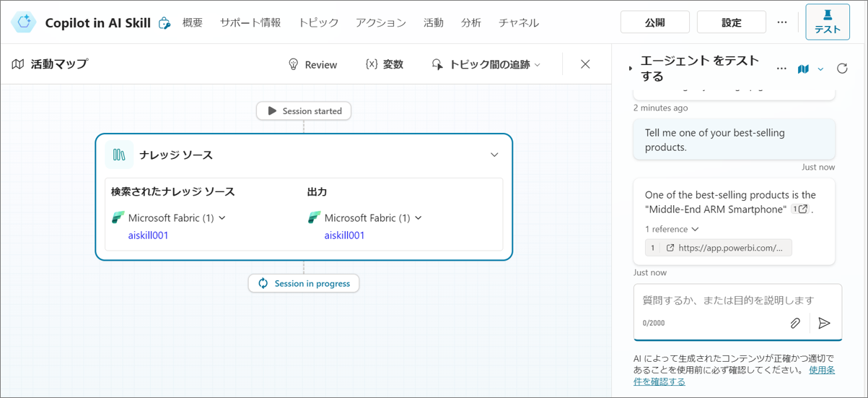Click the 公開 button
Screen dimensions: 868x398
(654, 22)
